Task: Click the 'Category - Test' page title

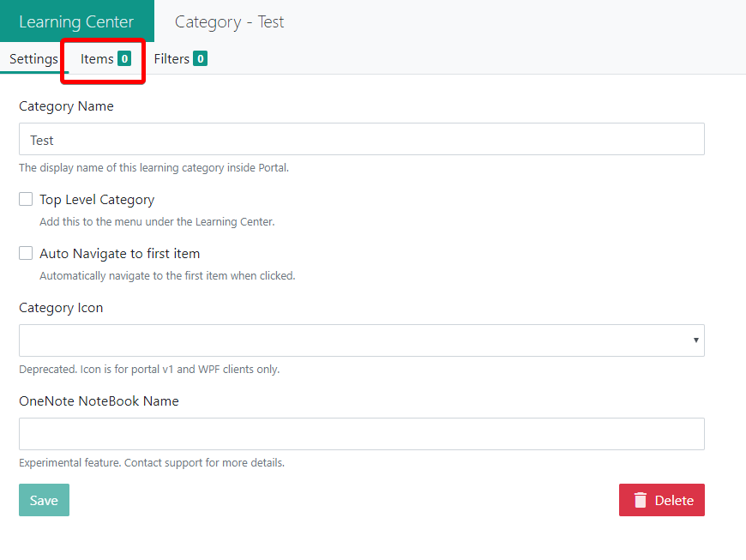Action: point(229,22)
